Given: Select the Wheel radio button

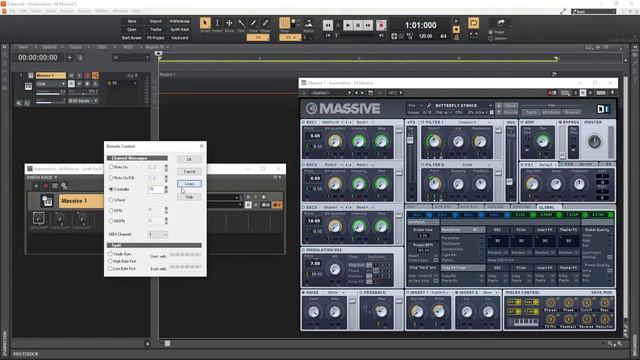Looking at the screenshot, I should click(x=111, y=200).
